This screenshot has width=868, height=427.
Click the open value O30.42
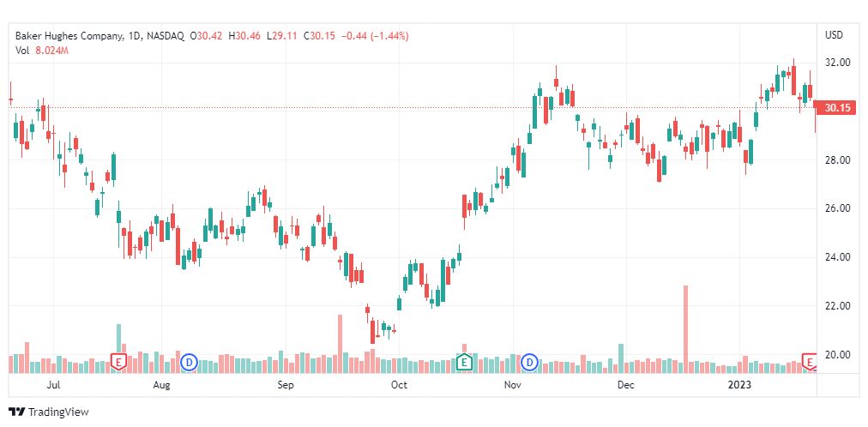(206, 36)
